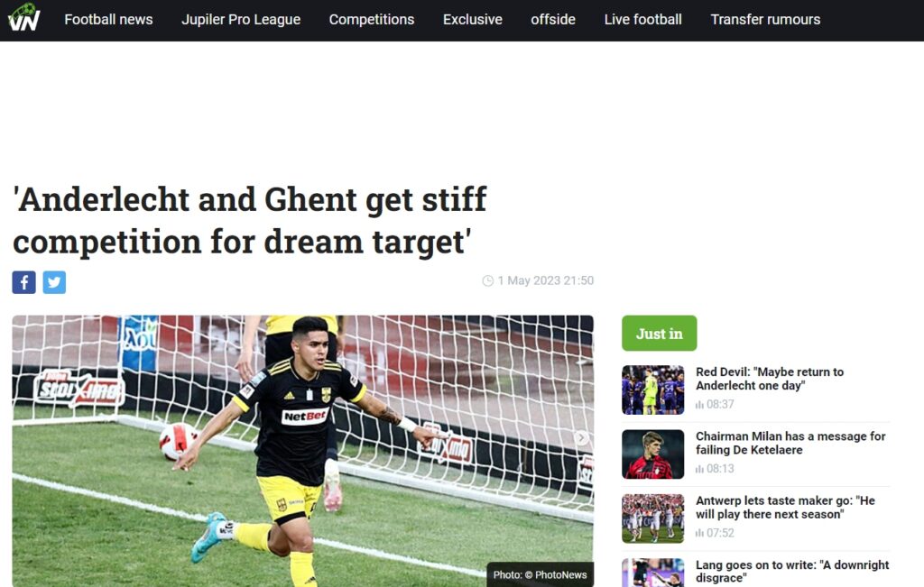Click views icon beside 08:37

click(x=700, y=405)
